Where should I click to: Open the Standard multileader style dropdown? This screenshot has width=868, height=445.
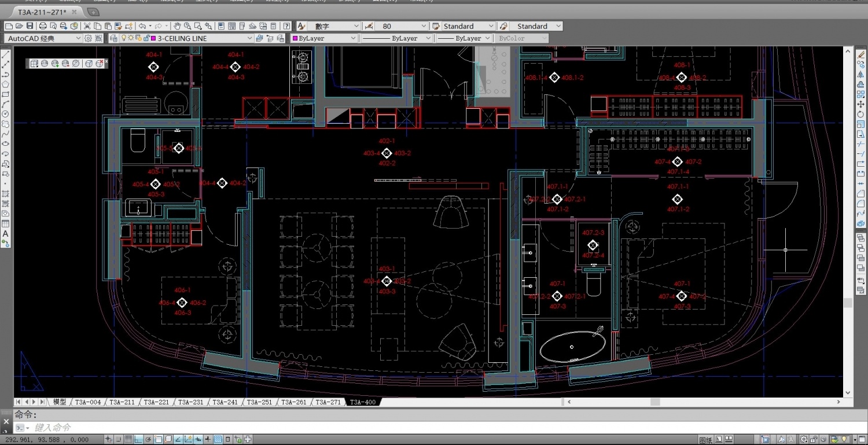(536, 26)
